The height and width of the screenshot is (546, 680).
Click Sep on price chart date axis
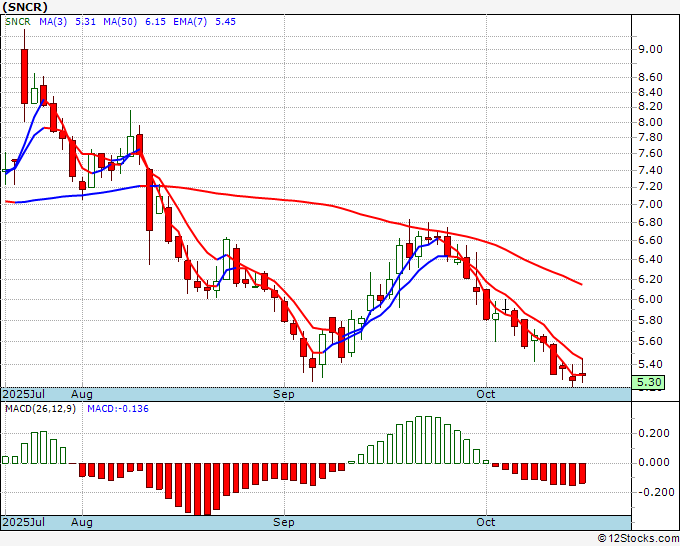pyautogui.click(x=284, y=394)
